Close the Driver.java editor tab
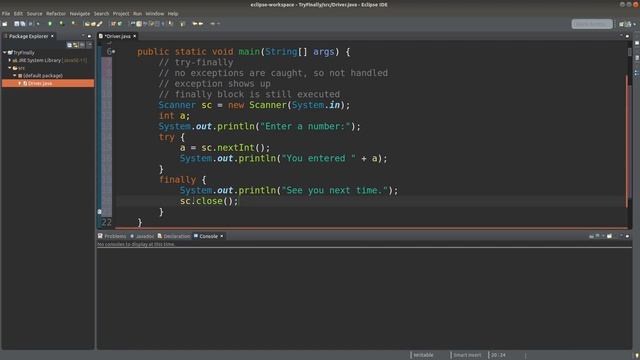Image resolution: width=640 pixels, height=360 pixels. [x=134, y=36]
